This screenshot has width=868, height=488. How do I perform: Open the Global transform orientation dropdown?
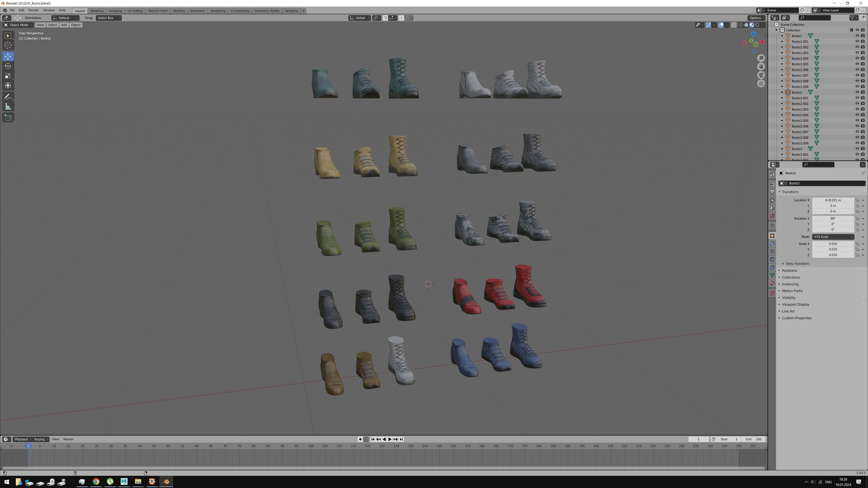point(360,18)
